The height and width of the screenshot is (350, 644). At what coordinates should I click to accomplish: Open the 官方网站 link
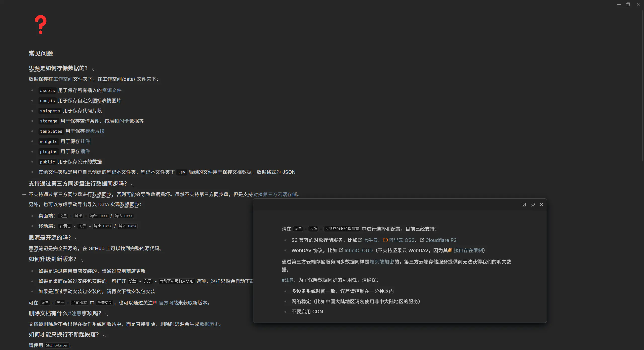(x=168, y=303)
